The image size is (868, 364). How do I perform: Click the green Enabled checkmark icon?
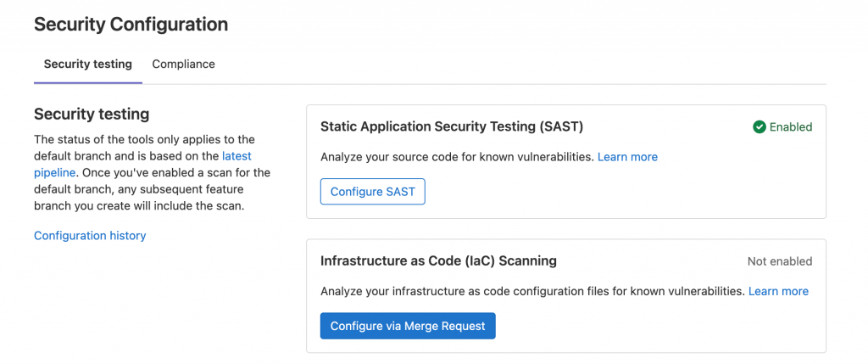(x=759, y=127)
